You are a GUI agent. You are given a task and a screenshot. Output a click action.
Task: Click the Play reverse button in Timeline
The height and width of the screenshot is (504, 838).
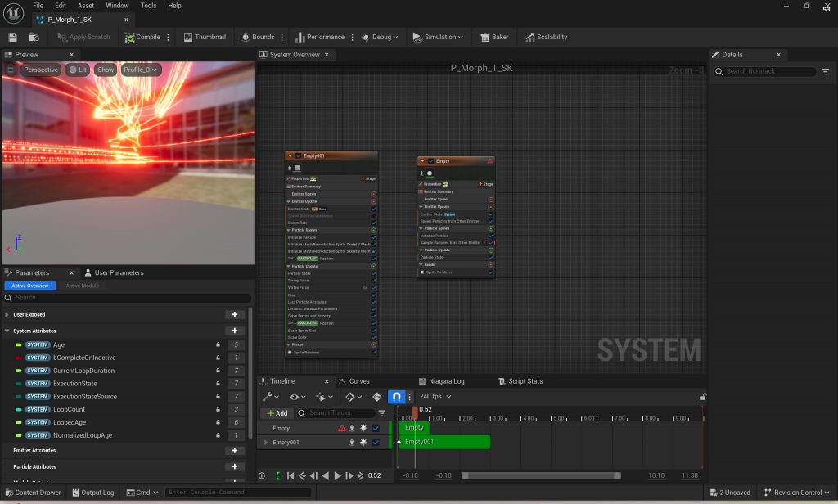[326, 475]
